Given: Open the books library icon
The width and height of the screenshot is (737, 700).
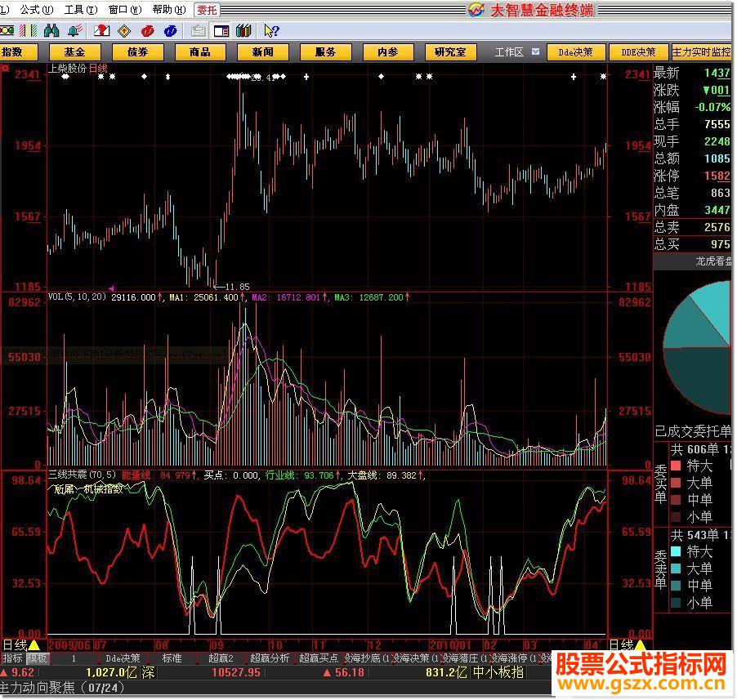Looking at the screenshot, I should point(243,31).
